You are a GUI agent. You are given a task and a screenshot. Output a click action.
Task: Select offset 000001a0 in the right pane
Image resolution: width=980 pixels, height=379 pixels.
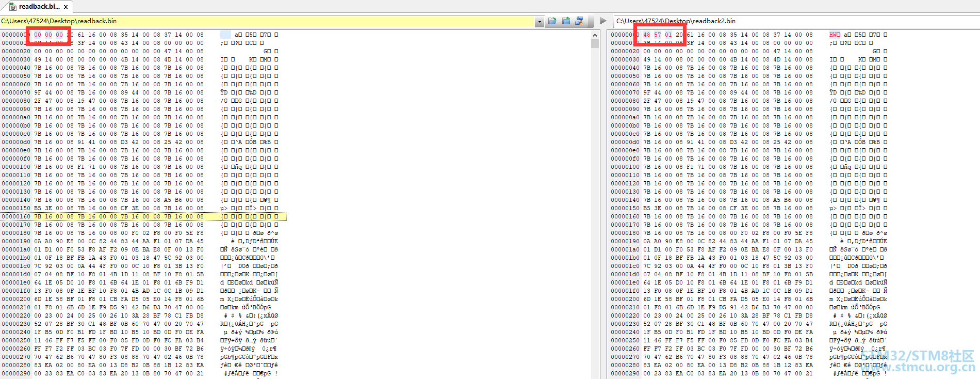625,249
